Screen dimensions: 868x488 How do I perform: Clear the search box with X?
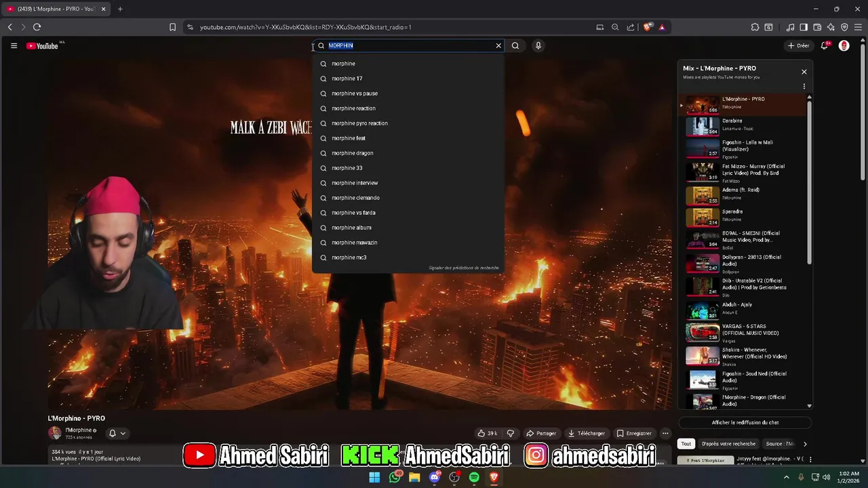[498, 45]
